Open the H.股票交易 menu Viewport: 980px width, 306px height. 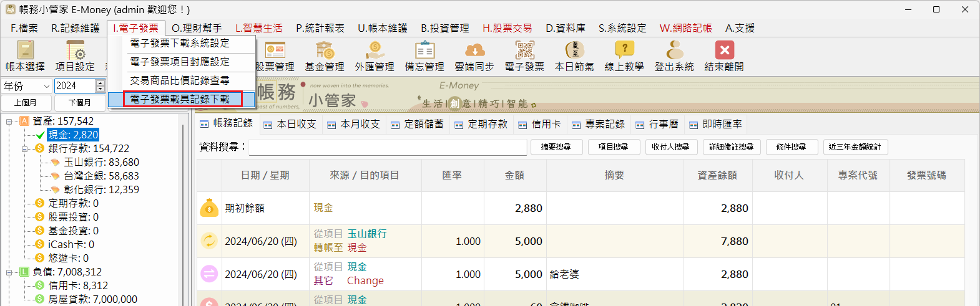click(507, 28)
